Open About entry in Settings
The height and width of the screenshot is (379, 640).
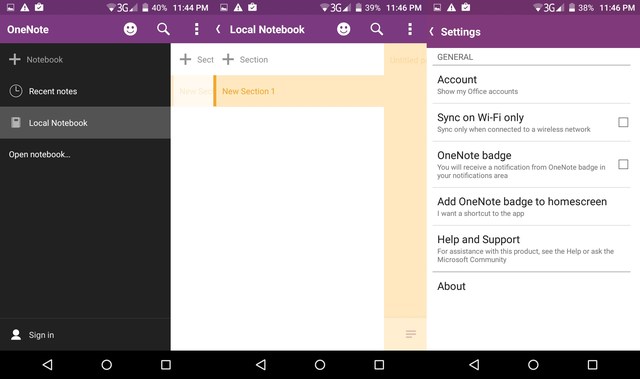[531, 286]
